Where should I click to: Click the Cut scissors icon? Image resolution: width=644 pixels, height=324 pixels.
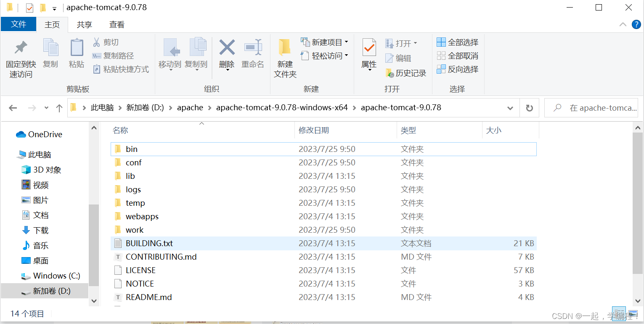[x=96, y=42]
